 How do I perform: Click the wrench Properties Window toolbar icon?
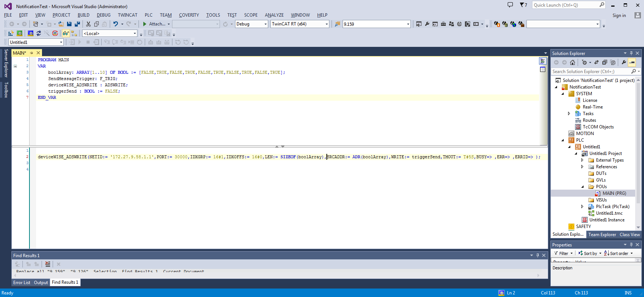pyautogui.click(x=427, y=24)
